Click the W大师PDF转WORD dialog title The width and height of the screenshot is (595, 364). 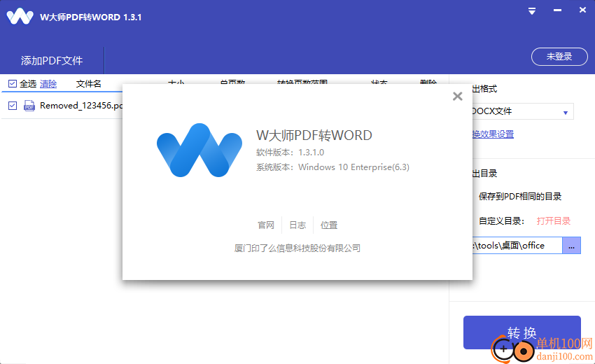click(x=314, y=135)
